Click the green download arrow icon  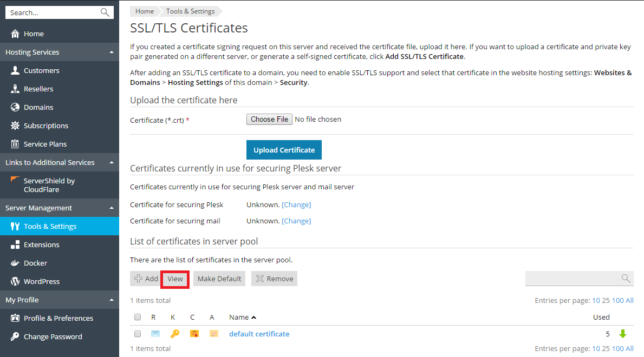[623, 334]
